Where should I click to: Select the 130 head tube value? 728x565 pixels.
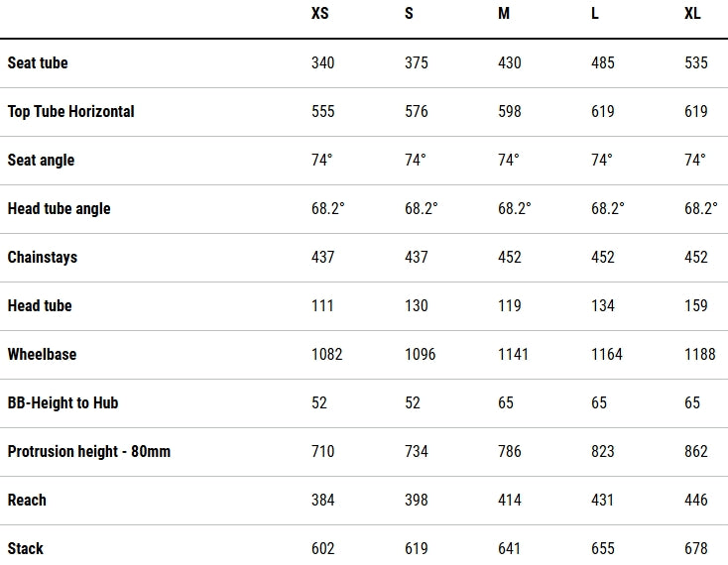point(416,305)
